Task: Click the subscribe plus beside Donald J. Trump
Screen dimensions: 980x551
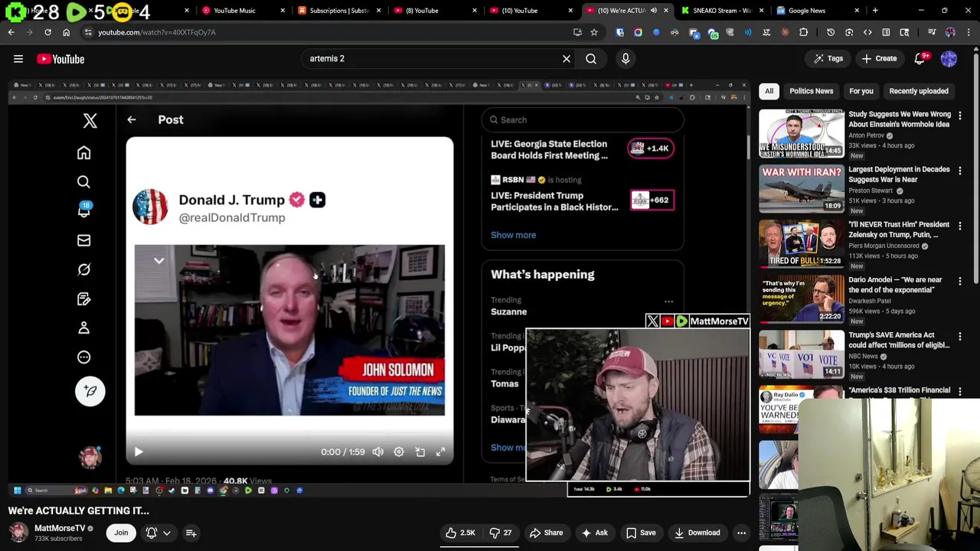Action: [x=317, y=200]
